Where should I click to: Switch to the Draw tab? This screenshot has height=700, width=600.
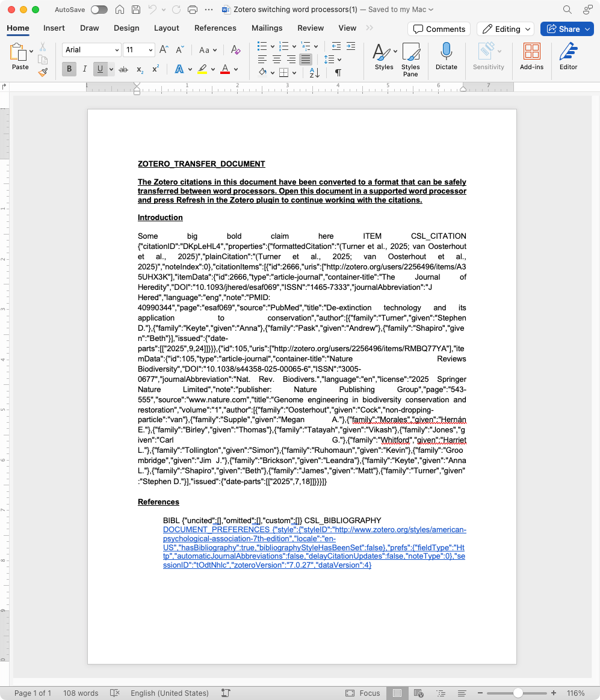(x=89, y=28)
